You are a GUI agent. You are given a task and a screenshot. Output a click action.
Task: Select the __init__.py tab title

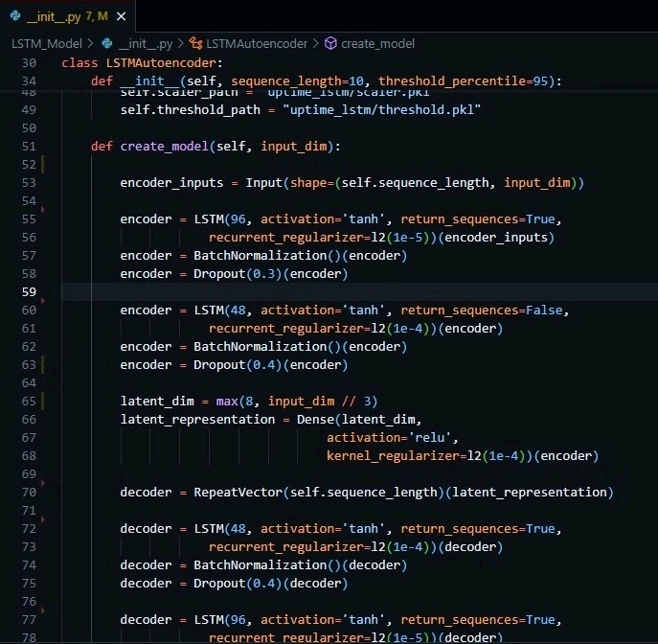pos(54,17)
